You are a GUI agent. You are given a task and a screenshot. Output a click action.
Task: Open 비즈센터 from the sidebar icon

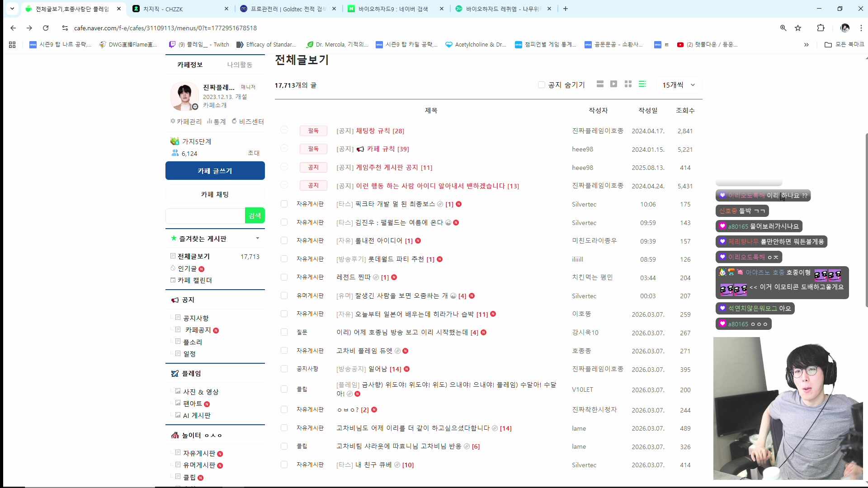(248, 121)
